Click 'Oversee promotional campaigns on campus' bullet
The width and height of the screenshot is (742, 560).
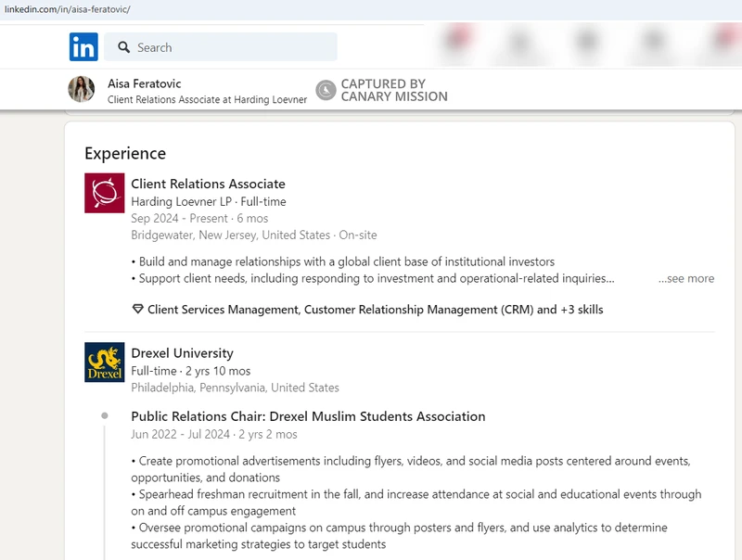coord(400,536)
